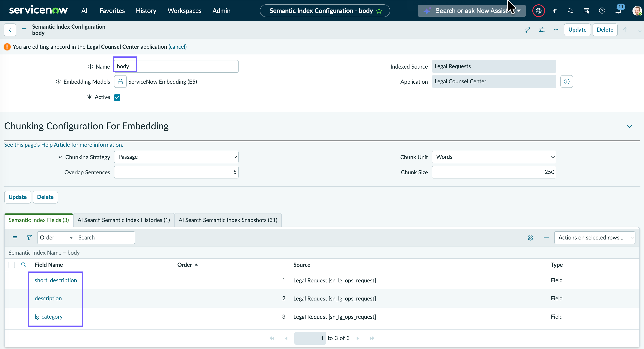
Task: Open the help question mark icon
Action: pos(602,11)
